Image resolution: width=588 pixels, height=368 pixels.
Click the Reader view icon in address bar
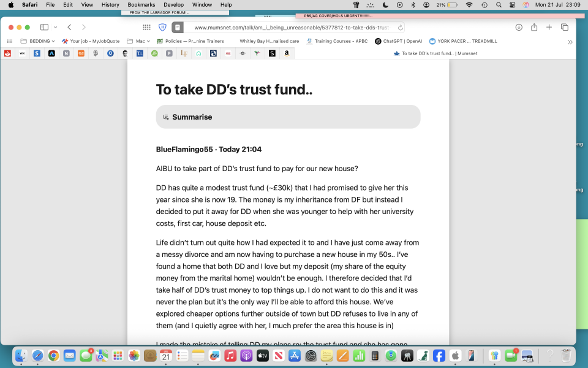click(x=177, y=28)
